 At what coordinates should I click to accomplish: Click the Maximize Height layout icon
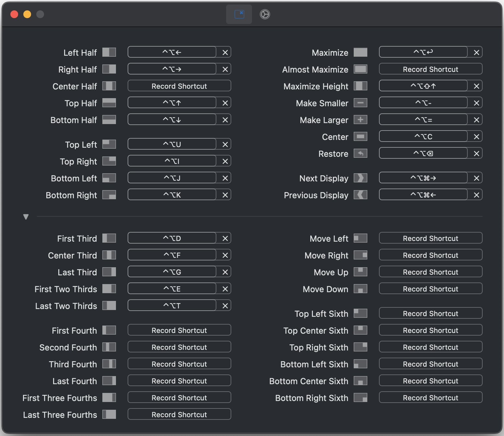point(361,86)
